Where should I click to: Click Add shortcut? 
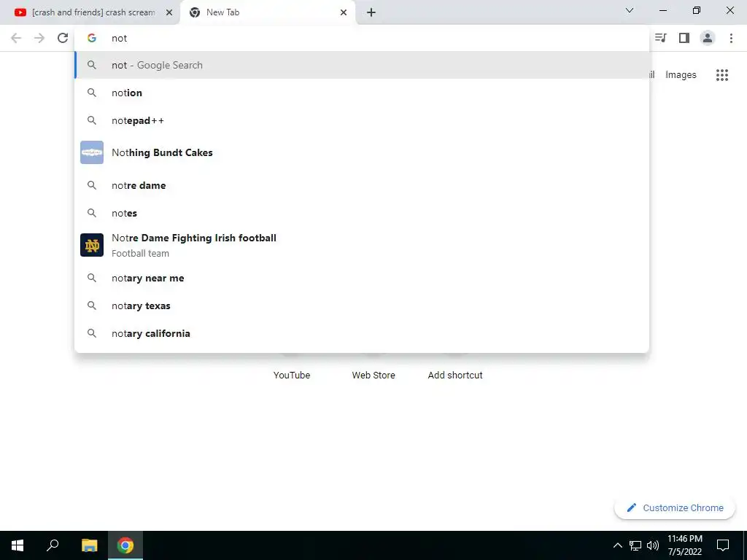click(455, 375)
